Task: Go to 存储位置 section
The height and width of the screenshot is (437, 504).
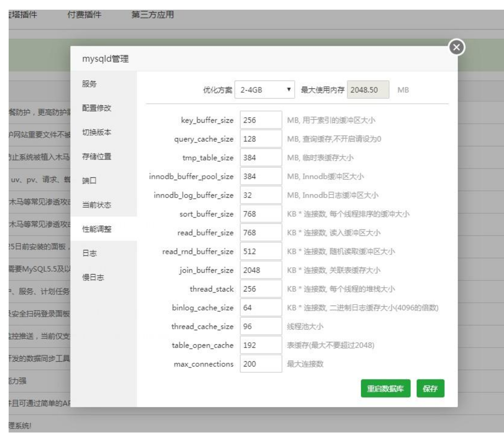Action: 97,157
